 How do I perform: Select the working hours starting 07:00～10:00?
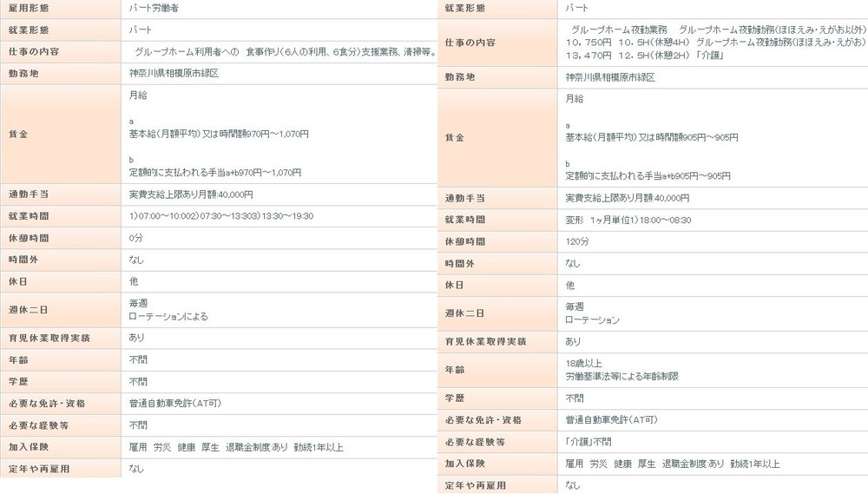point(220,216)
